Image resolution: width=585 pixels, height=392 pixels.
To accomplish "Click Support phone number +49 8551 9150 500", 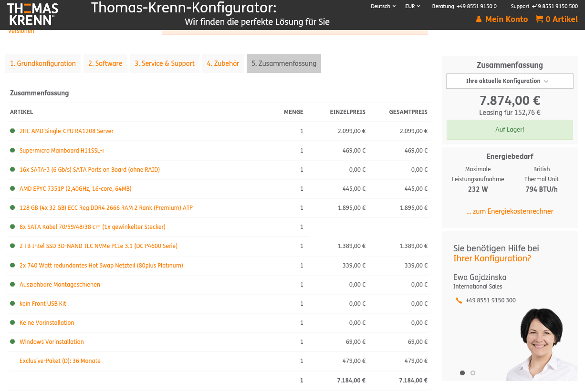I will [x=554, y=6].
